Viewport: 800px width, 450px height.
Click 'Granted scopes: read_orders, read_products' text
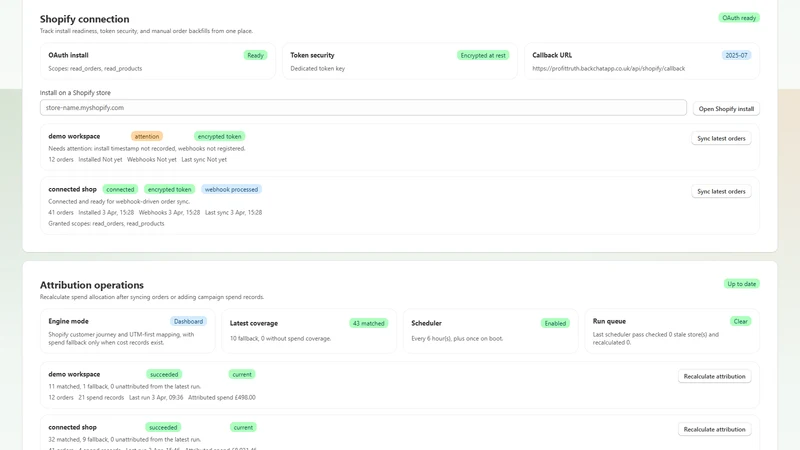pyautogui.click(x=106, y=223)
